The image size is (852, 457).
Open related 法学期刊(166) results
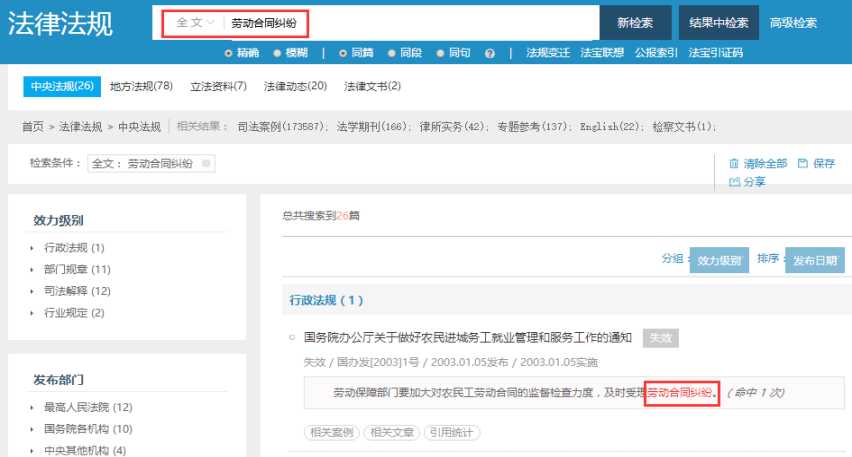click(x=372, y=127)
